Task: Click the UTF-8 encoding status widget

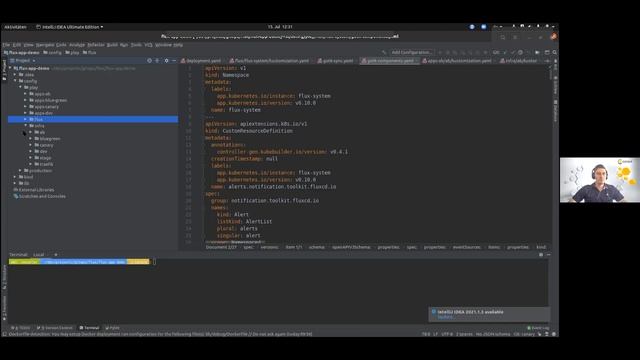Action: tap(447, 334)
